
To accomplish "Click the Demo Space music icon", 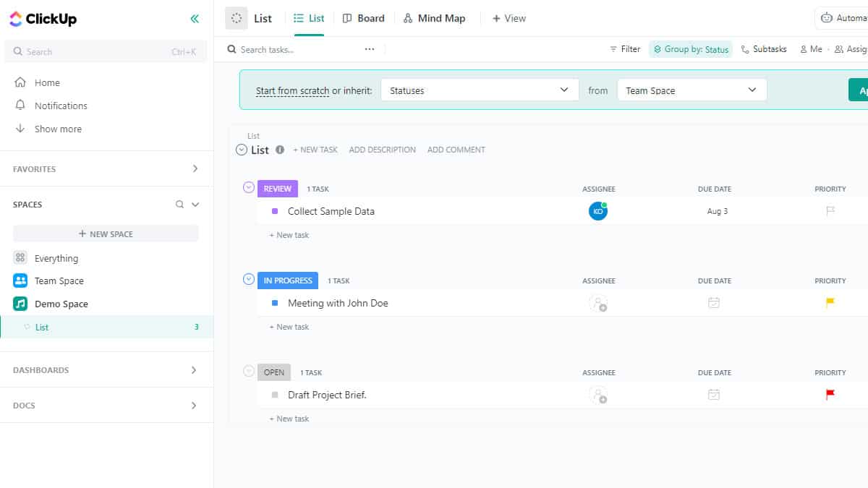I will pyautogui.click(x=20, y=304).
